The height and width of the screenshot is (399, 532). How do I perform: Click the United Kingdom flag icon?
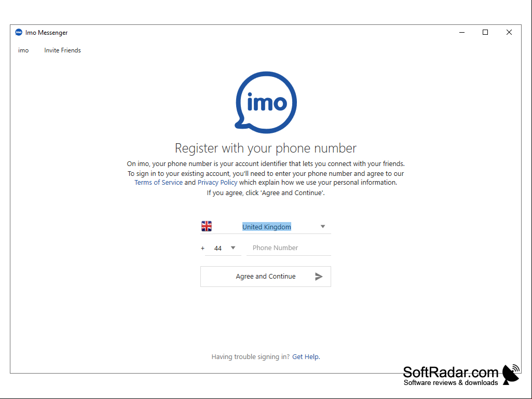coord(207,226)
